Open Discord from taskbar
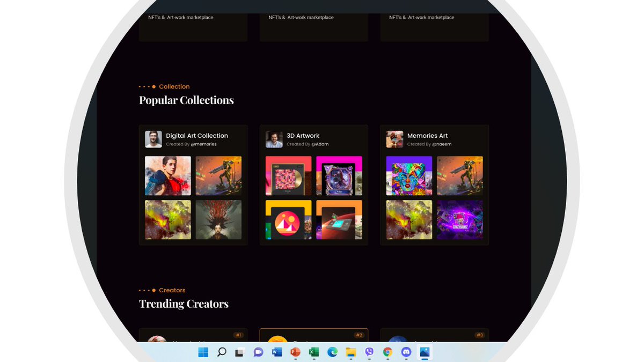The height and width of the screenshot is (362, 644). [x=406, y=352]
